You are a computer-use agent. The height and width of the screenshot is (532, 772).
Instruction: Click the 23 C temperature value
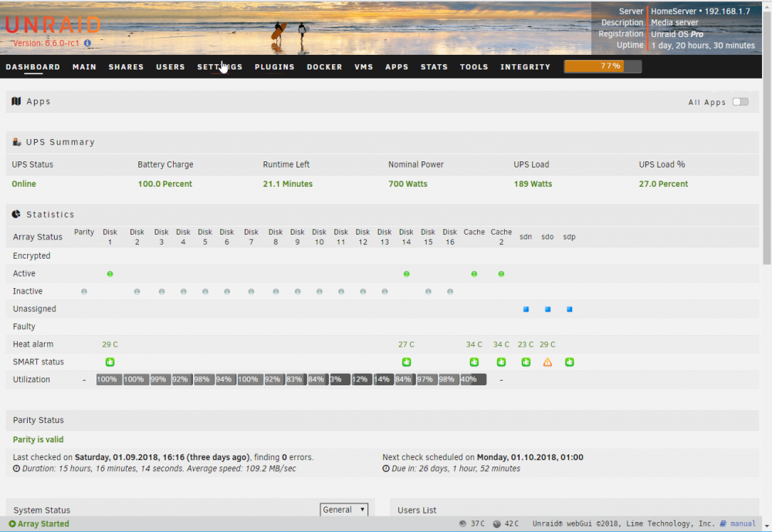pos(525,344)
